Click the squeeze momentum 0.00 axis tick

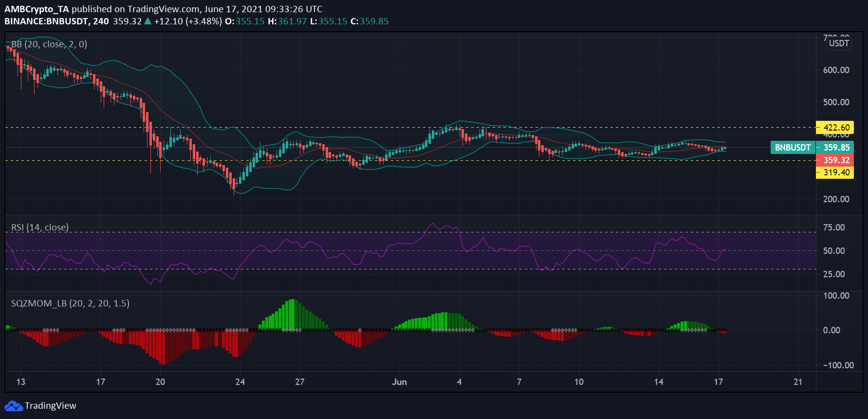831,330
